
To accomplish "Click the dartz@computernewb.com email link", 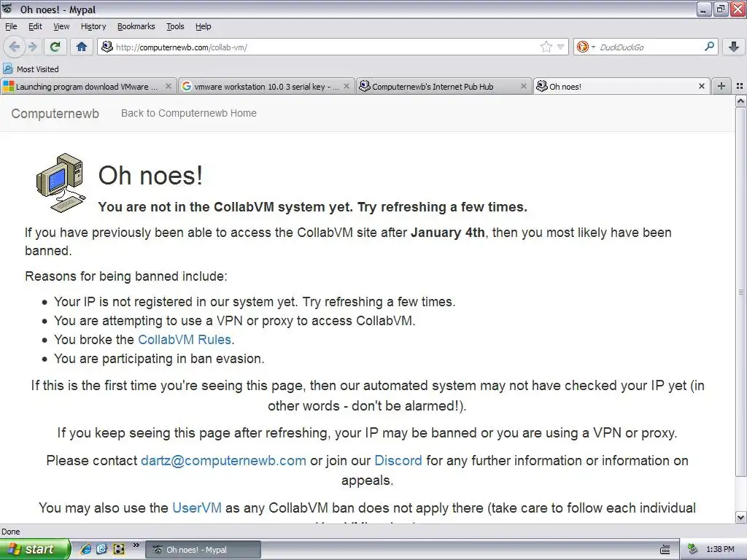I will tap(223, 461).
